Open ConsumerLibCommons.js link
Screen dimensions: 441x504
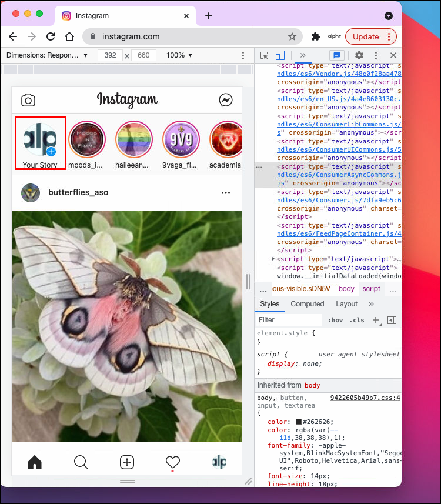click(x=339, y=124)
